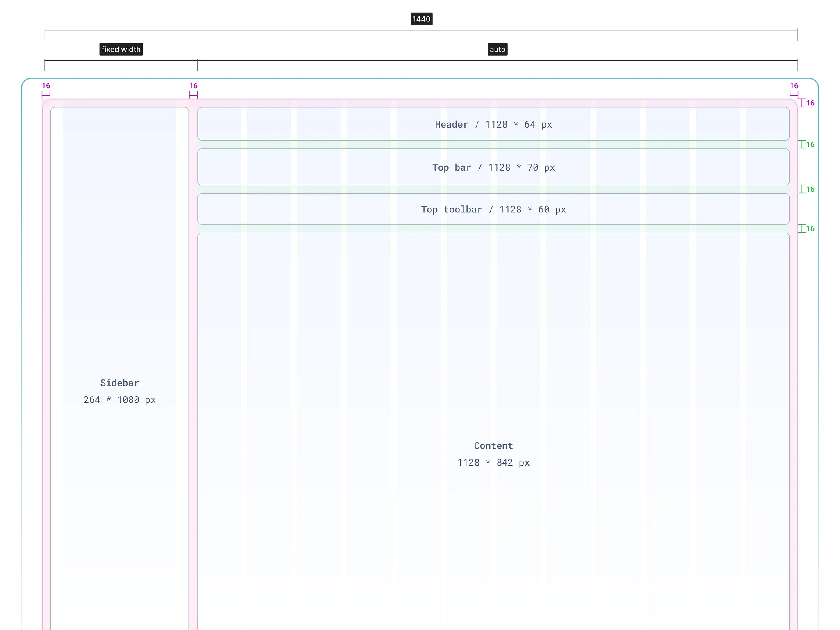840x630 pixels.
Task: Click the fixed width label
Action: pyautogui.click(x=121, y=50)
